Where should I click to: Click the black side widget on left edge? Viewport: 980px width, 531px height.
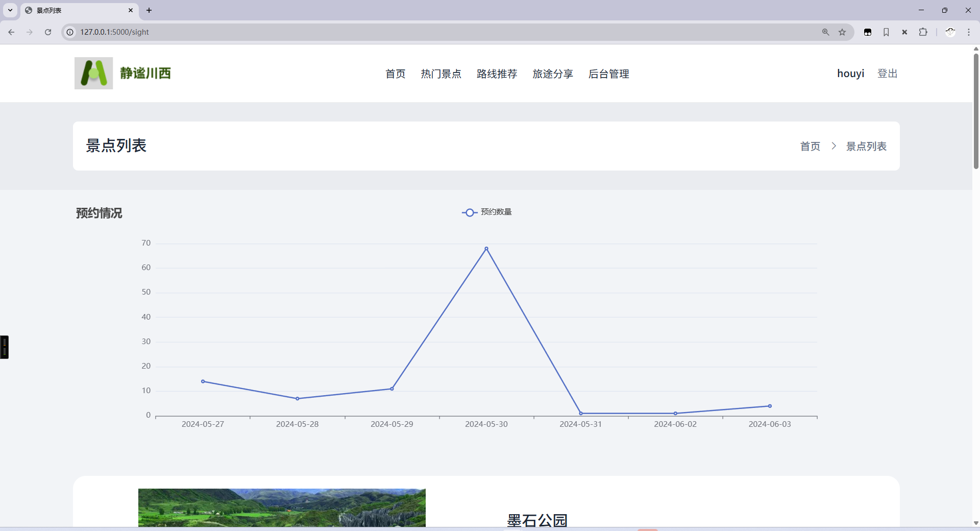[4, 347]
